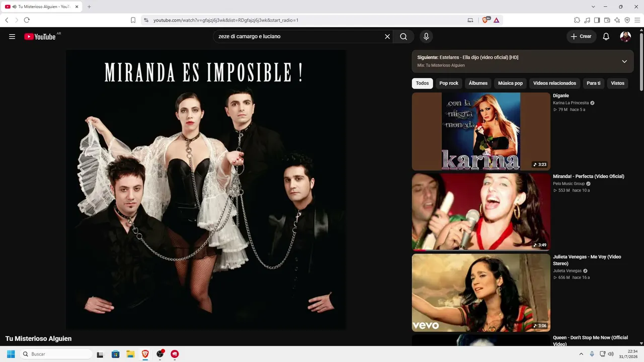Viewport: 644px width, 362px height.
Task: Select the Todos filter chip
Action: click(423, 83)
